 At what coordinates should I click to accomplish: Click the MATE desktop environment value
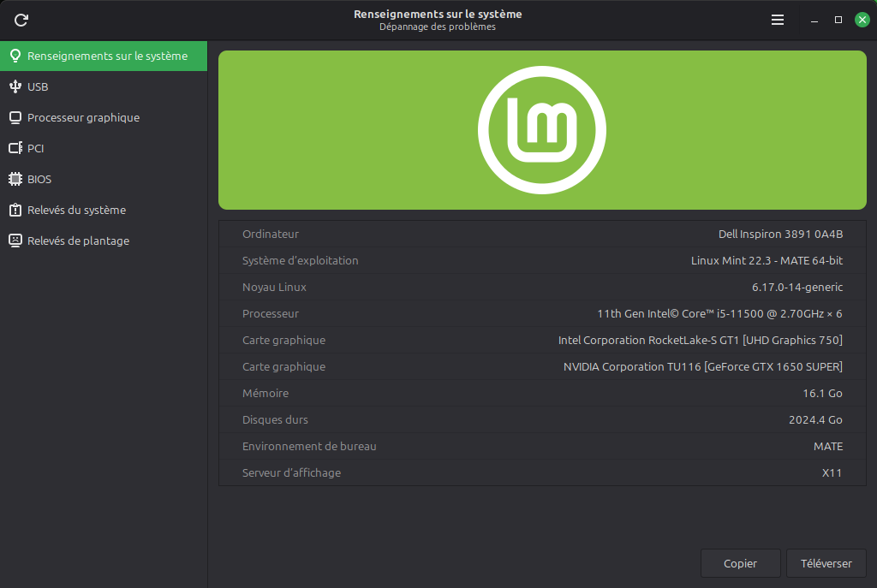828,447
